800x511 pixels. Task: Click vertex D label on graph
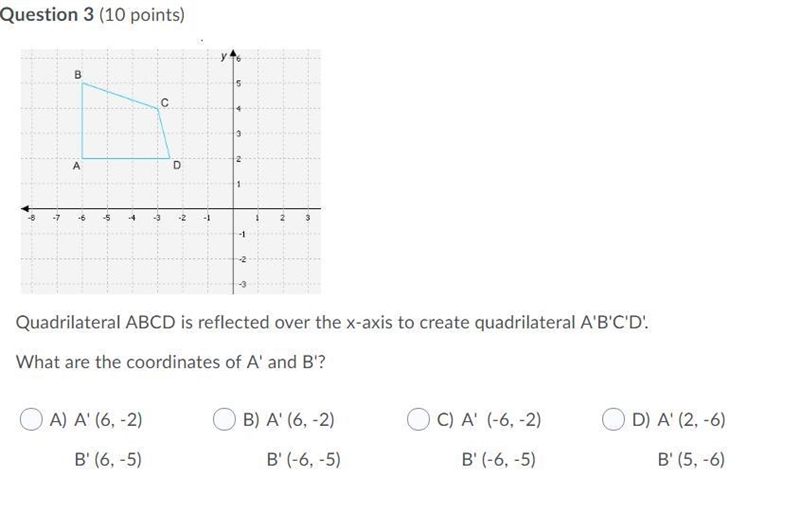point(177,165)
